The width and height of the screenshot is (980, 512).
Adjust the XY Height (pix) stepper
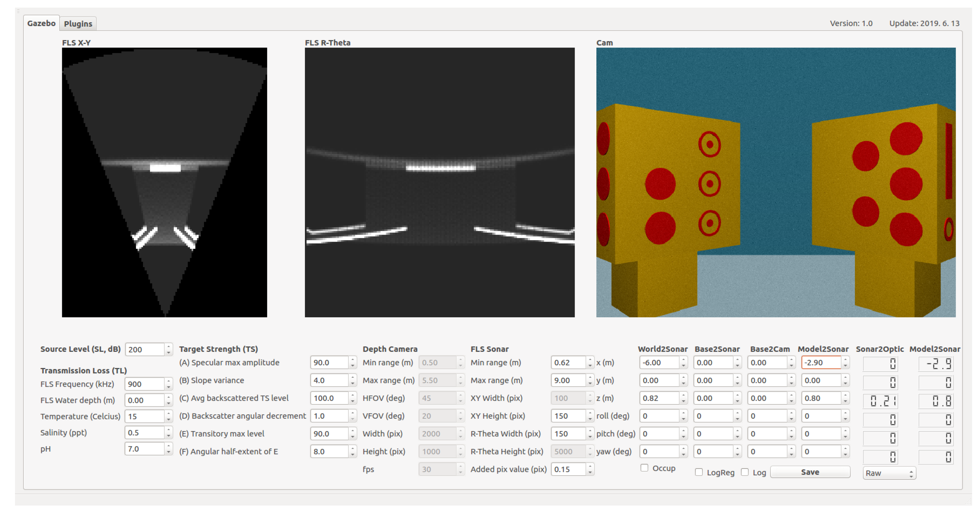(590, 416)
